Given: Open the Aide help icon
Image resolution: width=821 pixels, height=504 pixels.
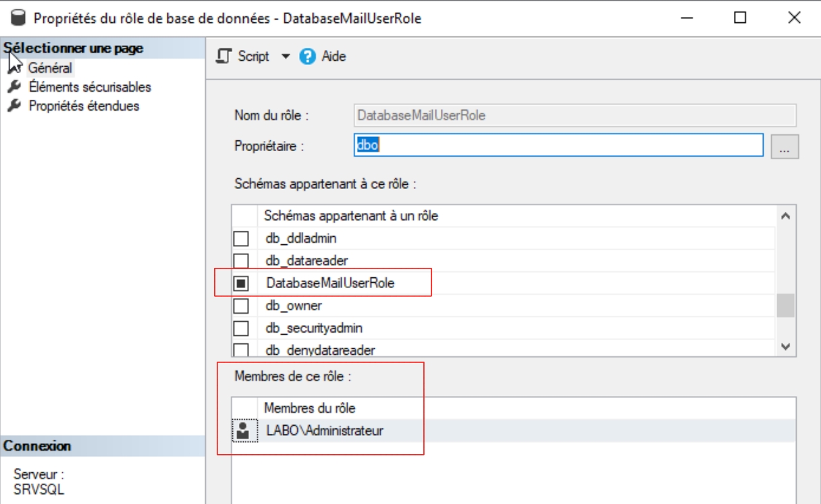Looking at the screenshot, I should pyautogui.click(x=308, y=57).
